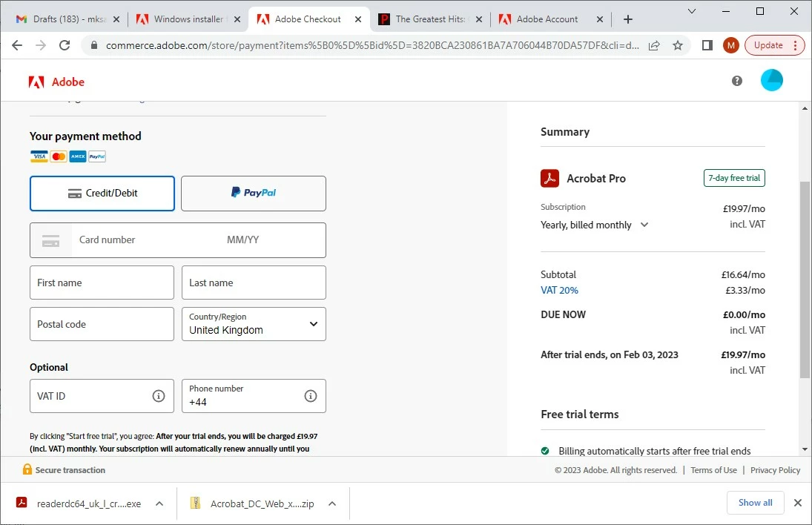Open the help question mark icon
Screen dimensions: 812x525
pos(737,81)
